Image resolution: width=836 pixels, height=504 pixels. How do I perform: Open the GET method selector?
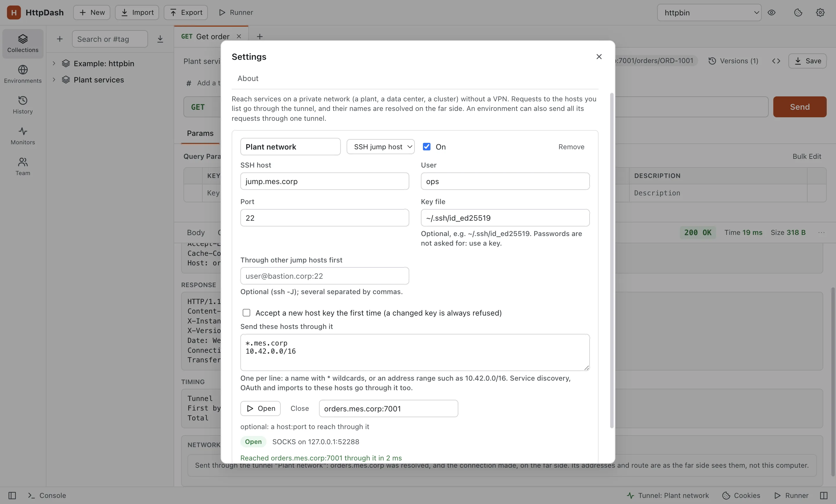click(202, 107)
